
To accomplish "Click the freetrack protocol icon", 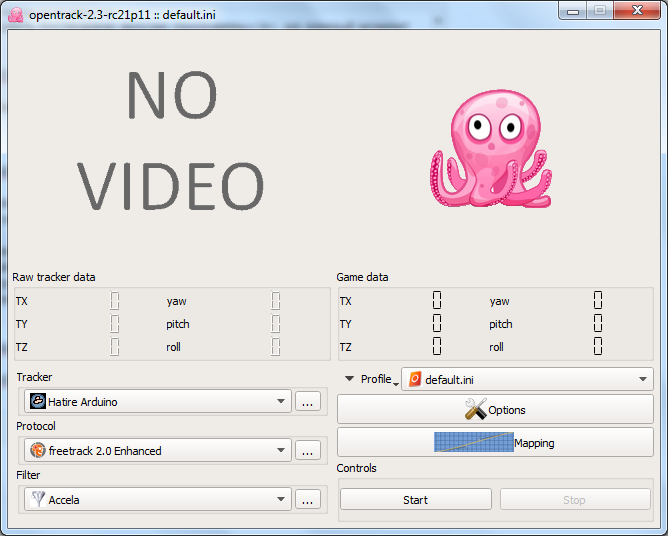I will 38,450.
